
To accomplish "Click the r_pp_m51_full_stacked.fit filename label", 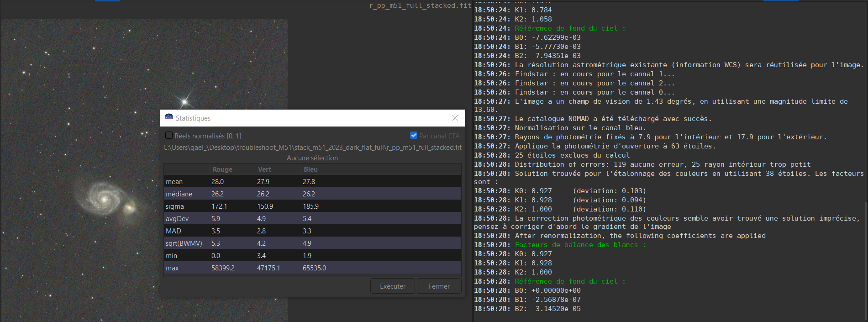I will [x=420, y=5].
